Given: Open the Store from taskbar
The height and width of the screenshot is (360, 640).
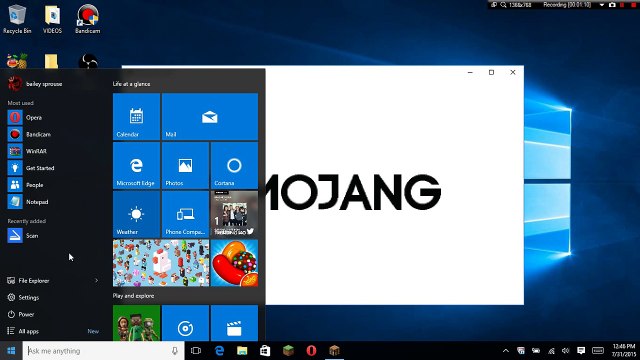Looking at the screenshot, I should [265, 351].
